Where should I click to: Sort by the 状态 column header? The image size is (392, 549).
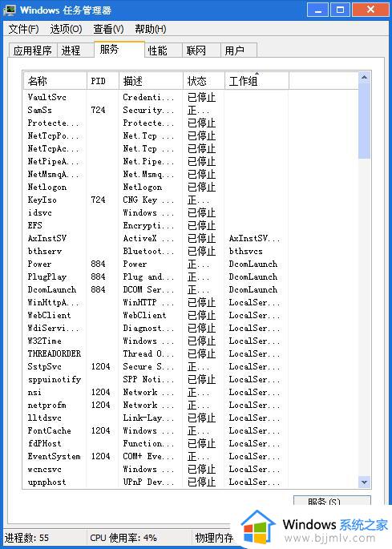tap(204, 81)
